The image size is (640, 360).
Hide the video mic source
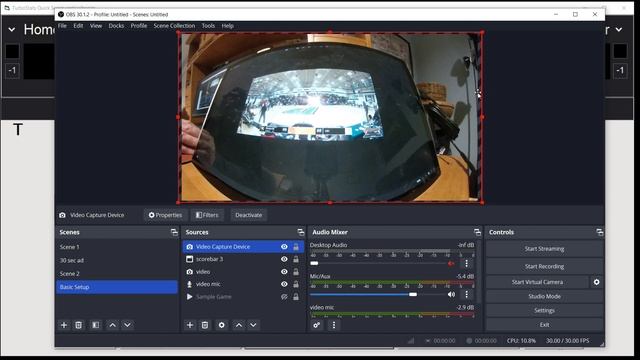click(284, 284)
